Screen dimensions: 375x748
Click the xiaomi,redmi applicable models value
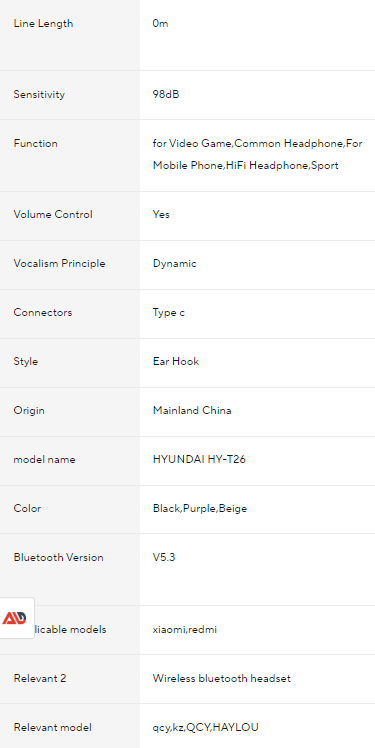[x=185, y=630]
